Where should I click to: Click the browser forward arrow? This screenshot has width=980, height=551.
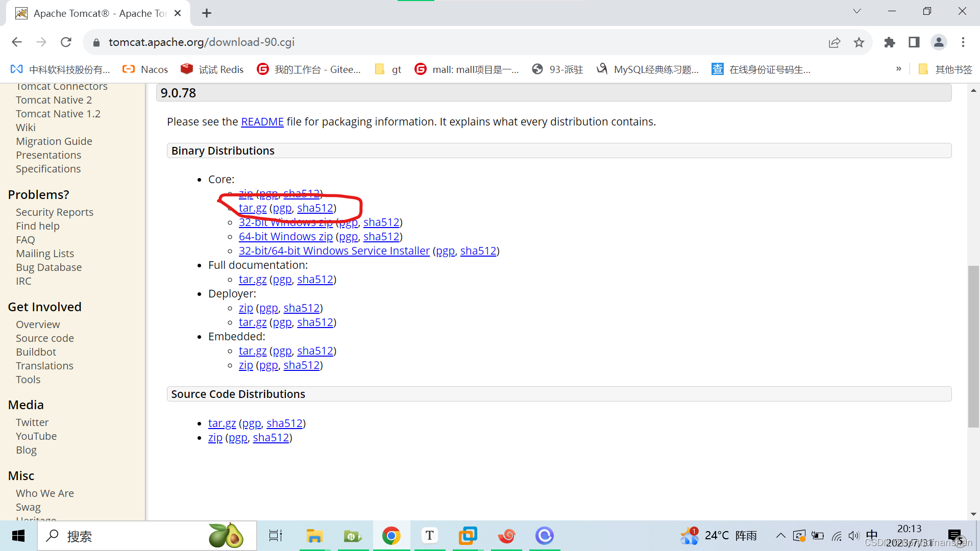tap(41, 42)
